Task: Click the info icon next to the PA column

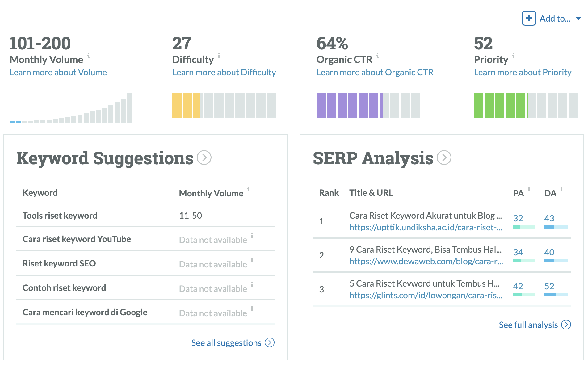Action: coord(529,189)
